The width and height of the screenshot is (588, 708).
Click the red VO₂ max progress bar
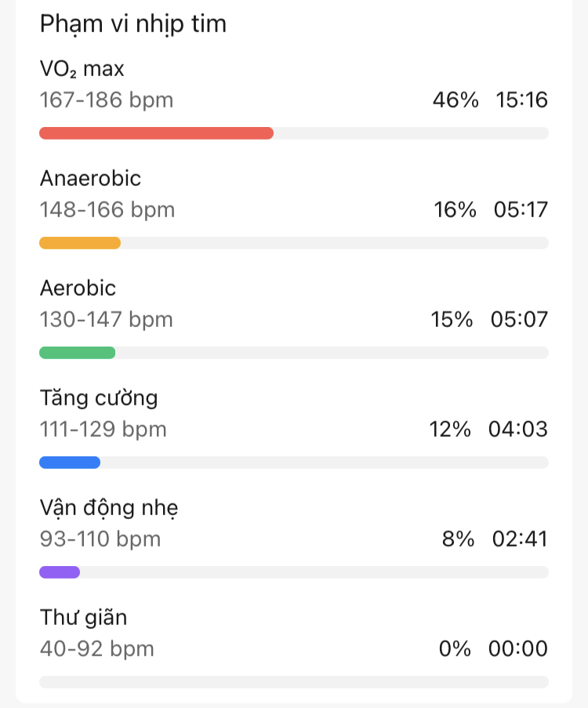coord(156,133)
